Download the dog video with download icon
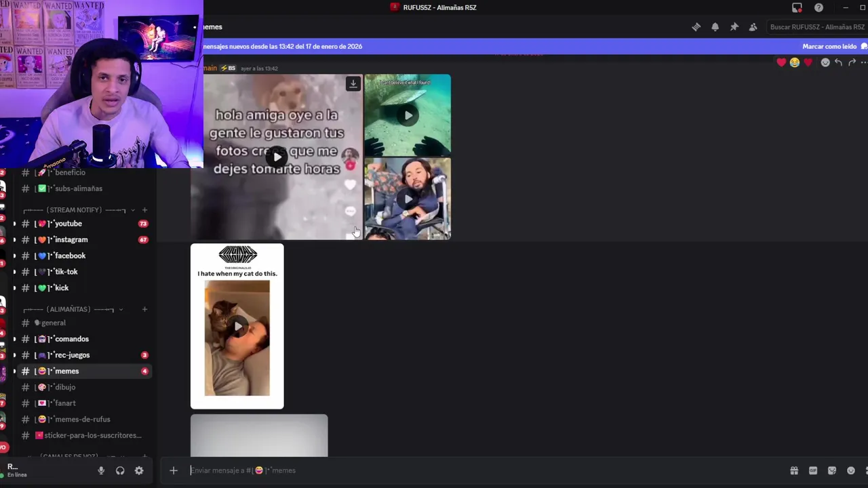 (353, 84)
